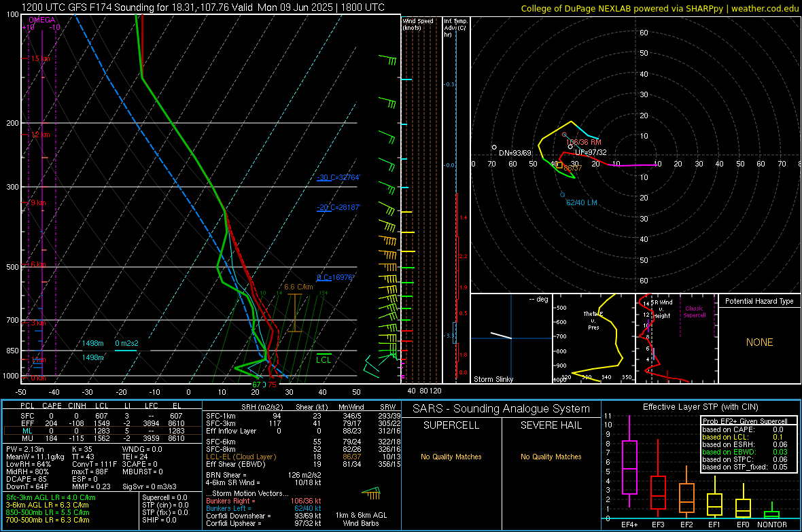Click the 'Sfc-3km AGL LR = 4.0 C/km' line
Screen dimensions: 802x532
tap(51, 497)
